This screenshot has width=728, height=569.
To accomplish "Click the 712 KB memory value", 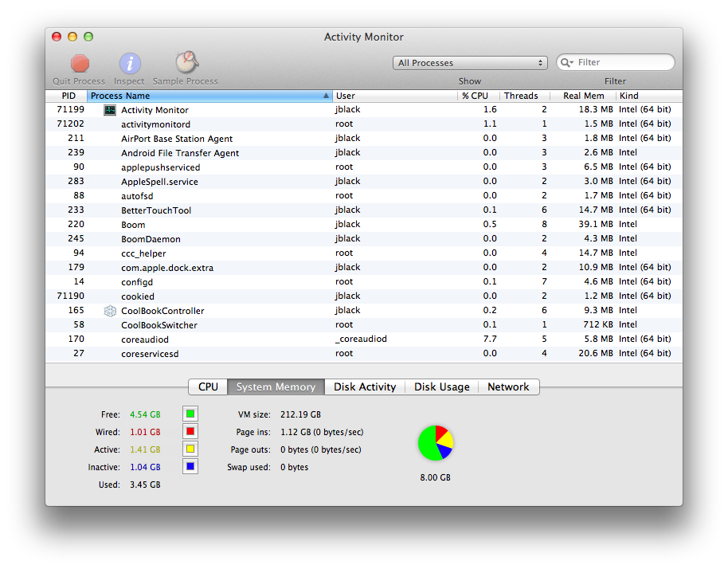I will [x=598, y=324].
